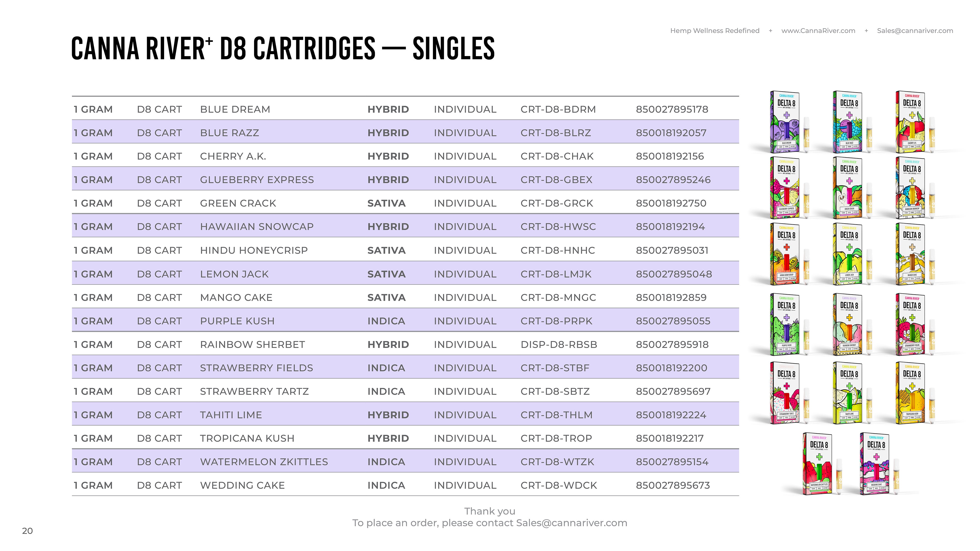Screen dimensions: 980x551
Task: Click the Sales@cannariver.com contact in footer message
Action: click(x=571, y=523)
